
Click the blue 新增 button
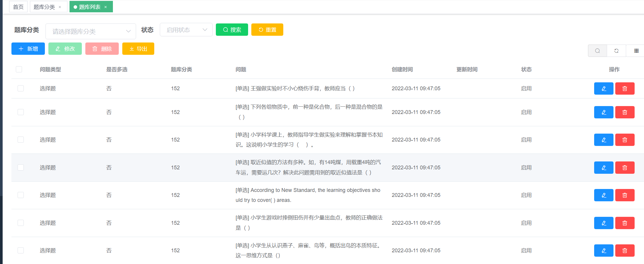[28, 49]
